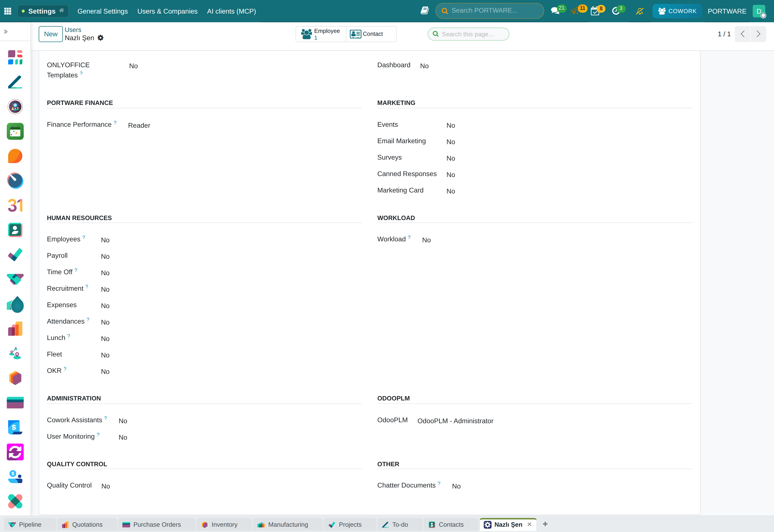
Task: Open the Calendar 31 app in sidebar
Action: pos(15,205)
